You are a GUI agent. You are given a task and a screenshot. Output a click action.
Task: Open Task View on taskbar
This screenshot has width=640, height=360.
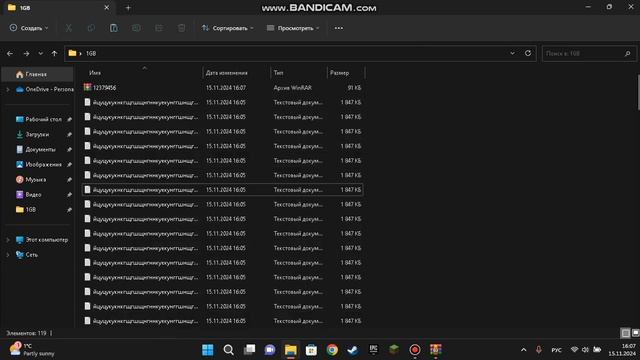(249, 350)
